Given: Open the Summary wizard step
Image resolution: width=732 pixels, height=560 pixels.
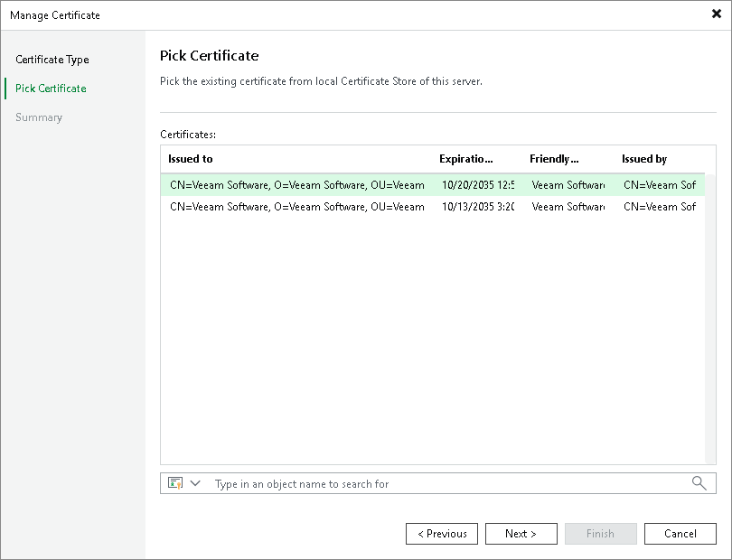Looking at the screenshot, I should pyautogui.click(x=39, y=117).
